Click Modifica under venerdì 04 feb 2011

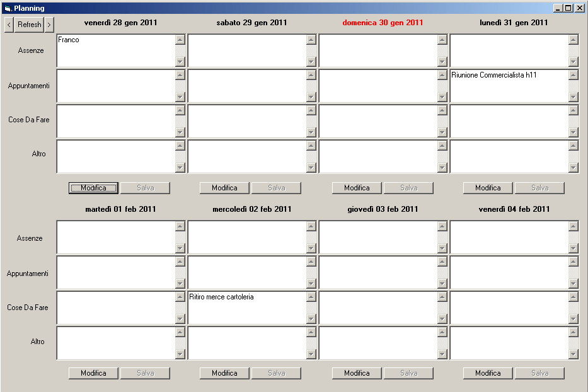point(488,373)
